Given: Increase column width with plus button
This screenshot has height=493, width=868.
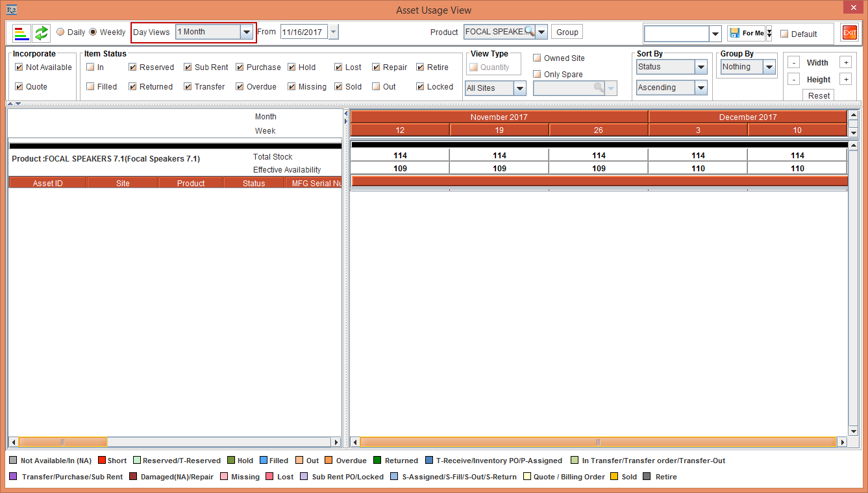Looking at the screenshot, I should (x=845, y=62).
